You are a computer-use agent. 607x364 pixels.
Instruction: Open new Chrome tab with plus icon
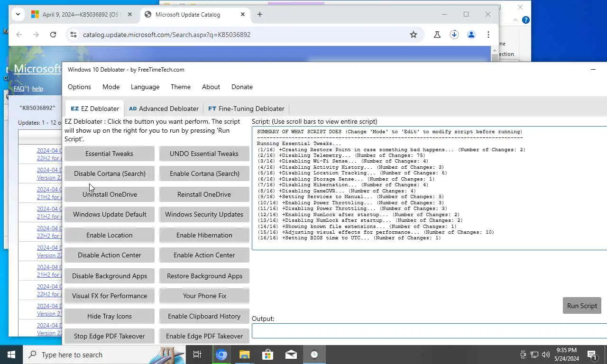pos(259,14)
